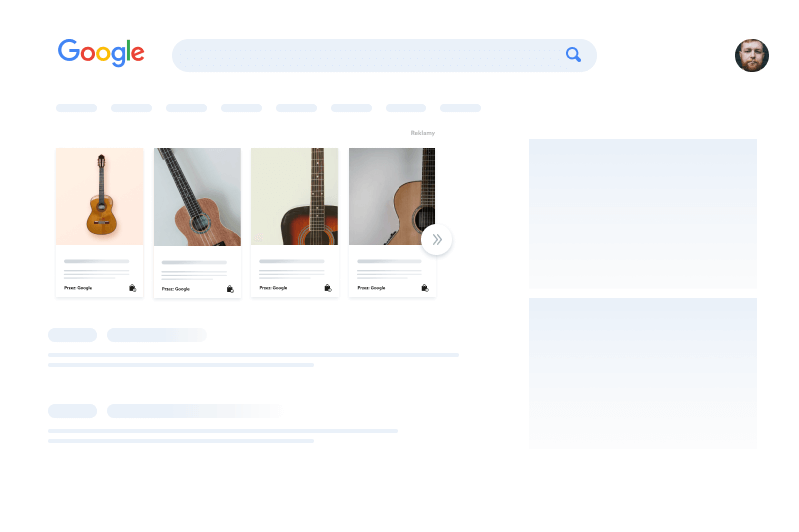
Task: Click shopping bag icon on second guitar card
Action: pos(230,289)
